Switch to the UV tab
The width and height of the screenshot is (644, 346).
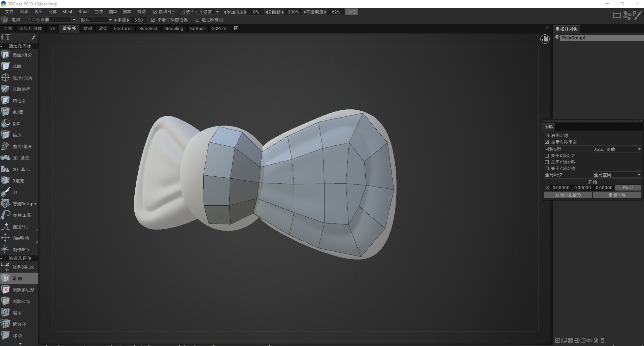coord(52,29)
